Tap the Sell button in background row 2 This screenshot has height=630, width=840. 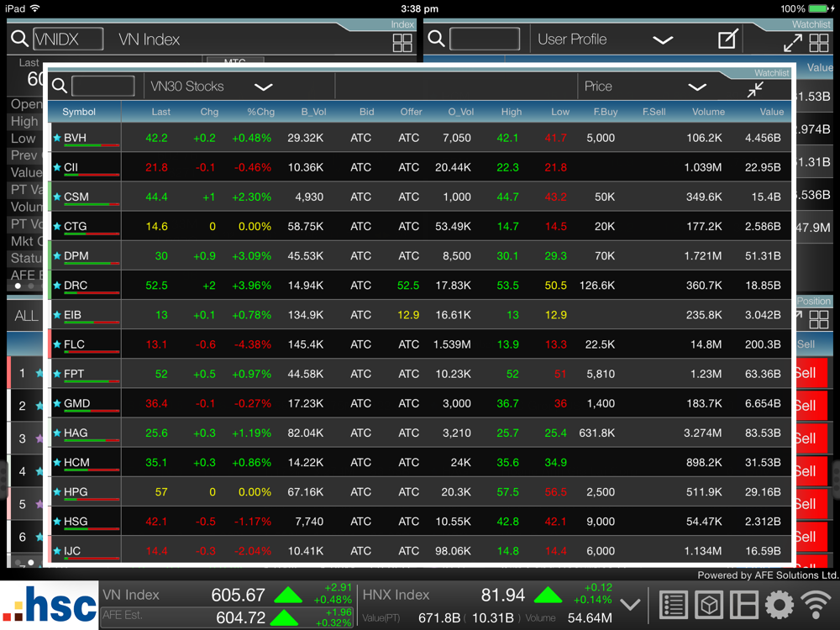pyautogui.click(x=810, y=406)
